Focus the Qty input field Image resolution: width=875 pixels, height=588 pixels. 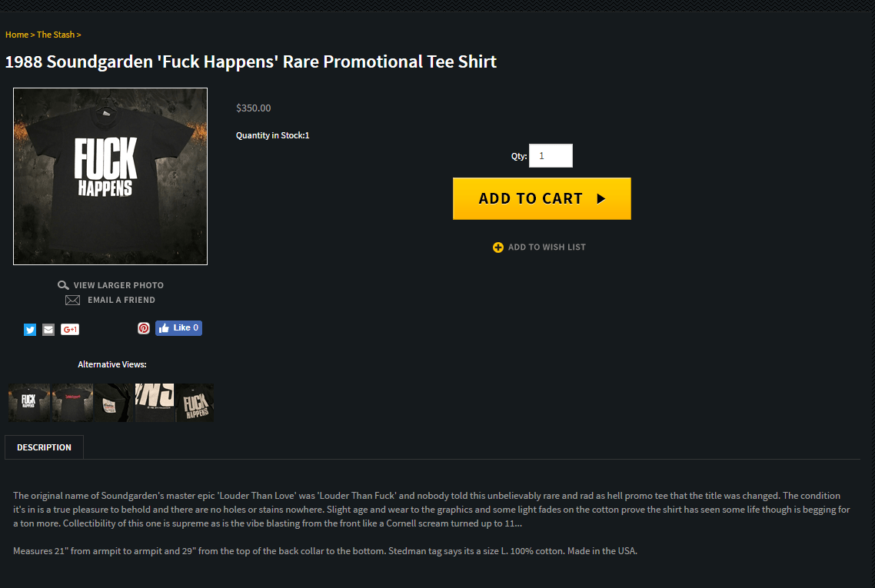(551, 155)
